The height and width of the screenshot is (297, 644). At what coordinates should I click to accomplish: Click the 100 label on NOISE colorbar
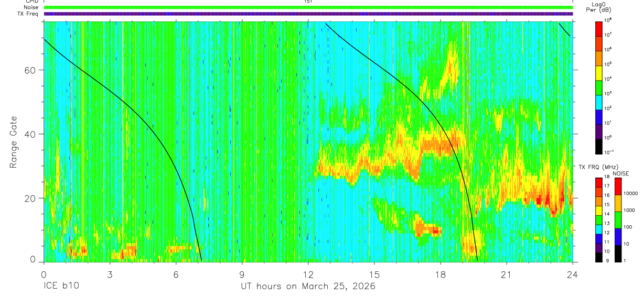click(x=628, y=227)
